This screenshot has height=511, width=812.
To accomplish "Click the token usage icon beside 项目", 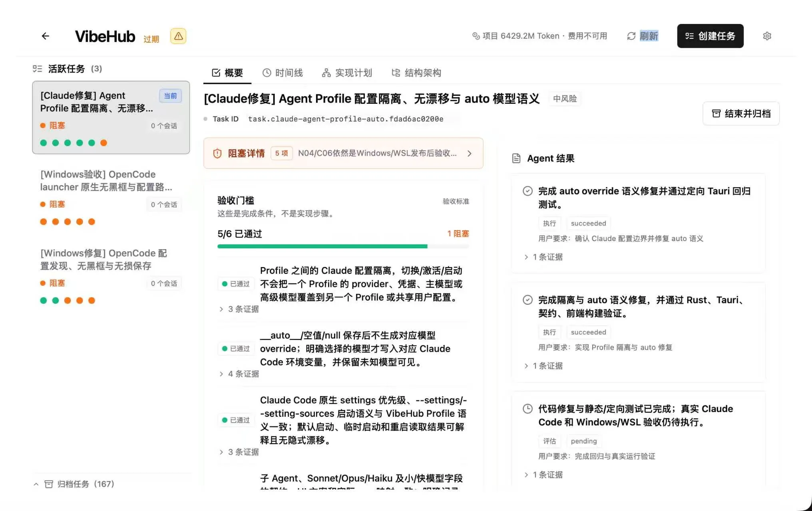I will pos(476,36).
